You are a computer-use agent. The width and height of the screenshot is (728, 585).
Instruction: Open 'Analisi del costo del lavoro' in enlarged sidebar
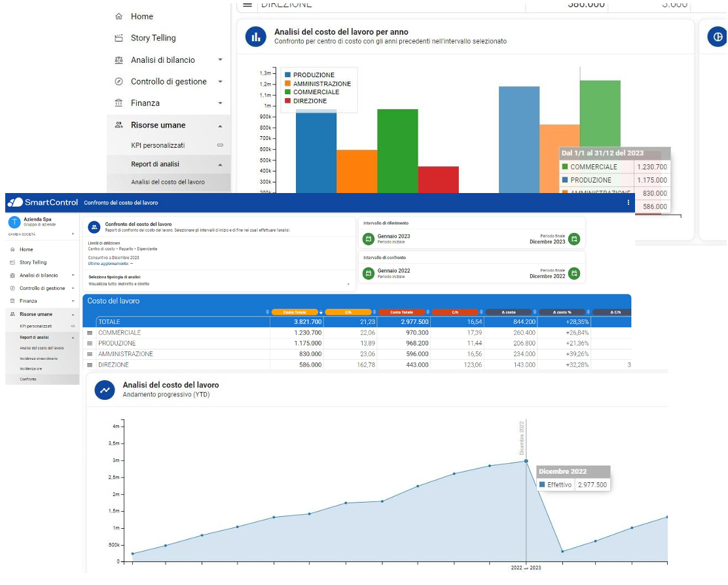pos(168,183)
